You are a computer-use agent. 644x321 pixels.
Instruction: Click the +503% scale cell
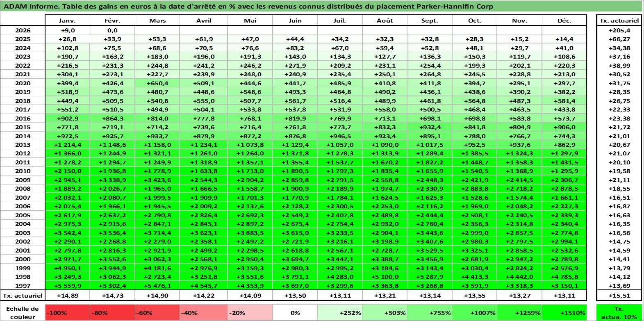pos(385,312)
